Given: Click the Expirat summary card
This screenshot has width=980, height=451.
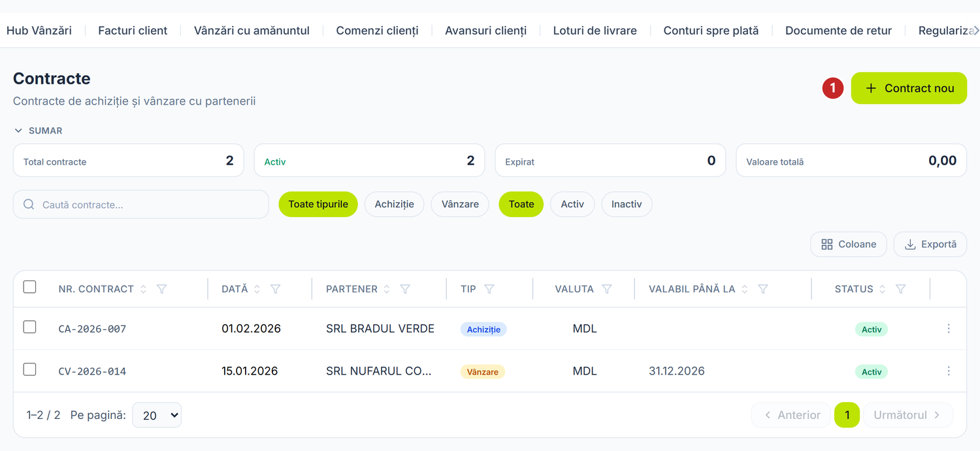Looking at the screenshot, I should pyautogui.click(x=610, y=161).
